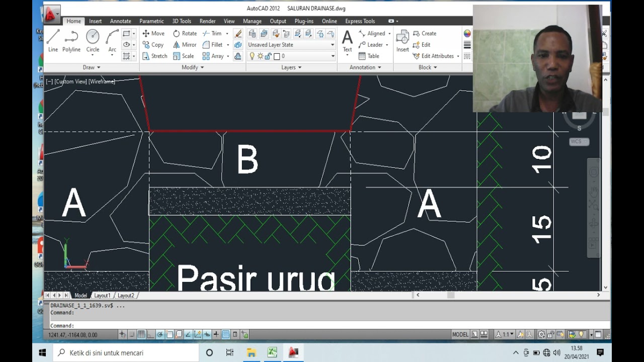Click the command line input field
644x362 pixels.
click(x=327, y=325)
